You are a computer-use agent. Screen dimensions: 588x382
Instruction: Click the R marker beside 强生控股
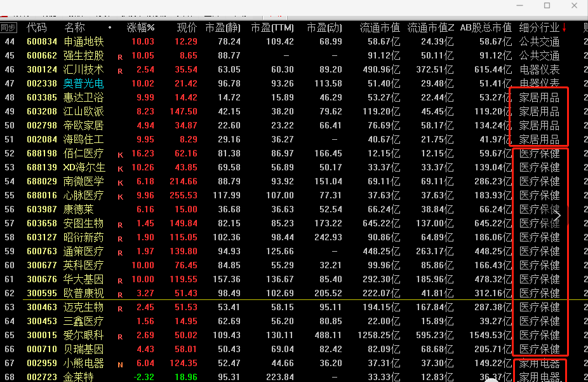pyautogui.click(x=120, y=57)
